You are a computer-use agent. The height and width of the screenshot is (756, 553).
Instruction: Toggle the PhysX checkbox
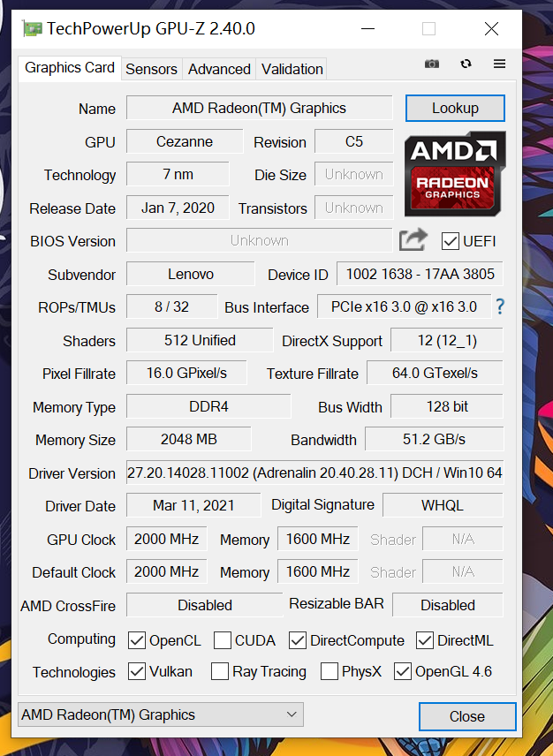[330, 671]
